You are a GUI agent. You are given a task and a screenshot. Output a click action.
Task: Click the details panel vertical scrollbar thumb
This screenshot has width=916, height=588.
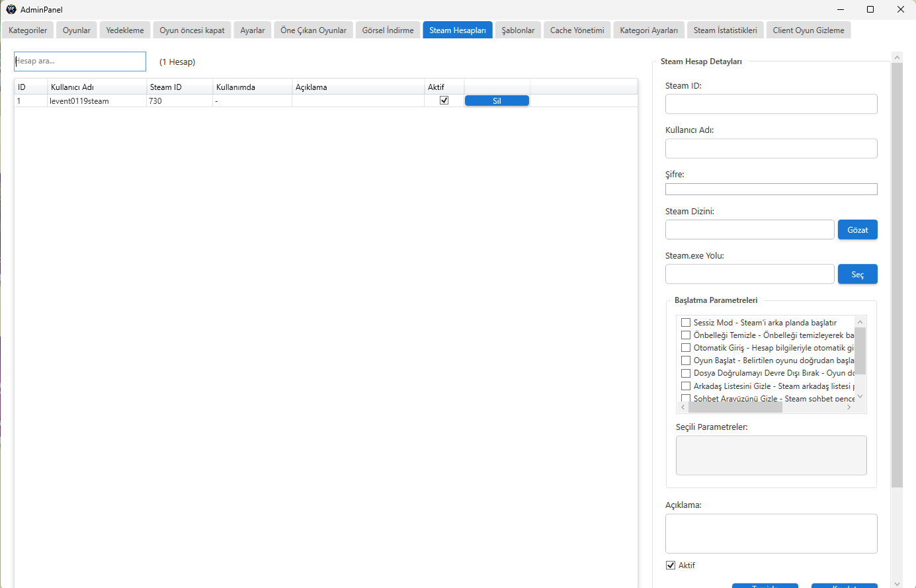tap(897, 275)
